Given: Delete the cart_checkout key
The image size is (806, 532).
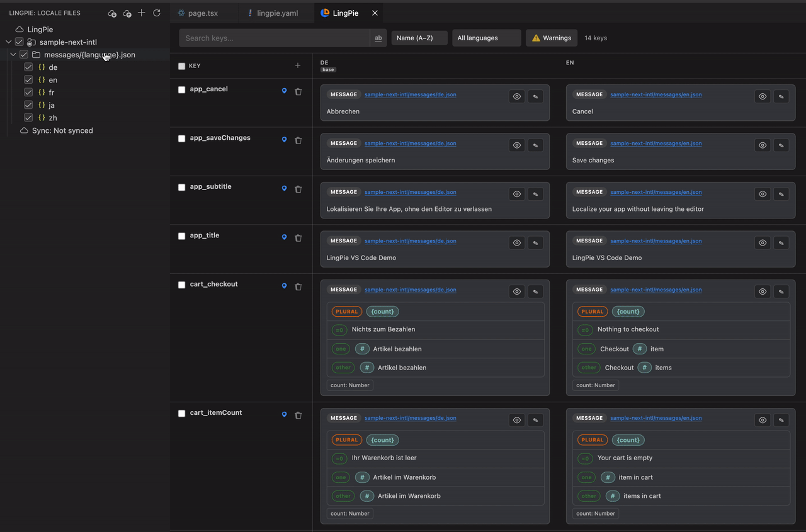Looking at the screenshot, I should (298, 286).
